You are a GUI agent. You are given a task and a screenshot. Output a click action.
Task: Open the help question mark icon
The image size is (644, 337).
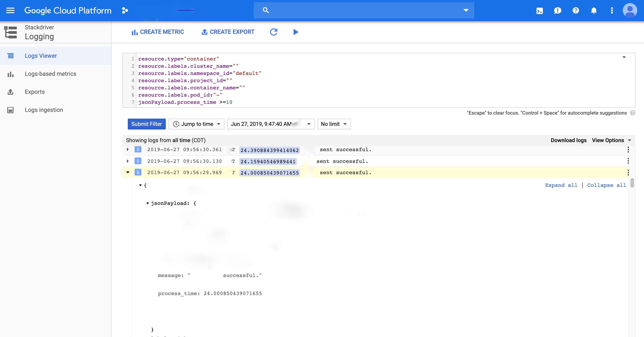[576, 11]
